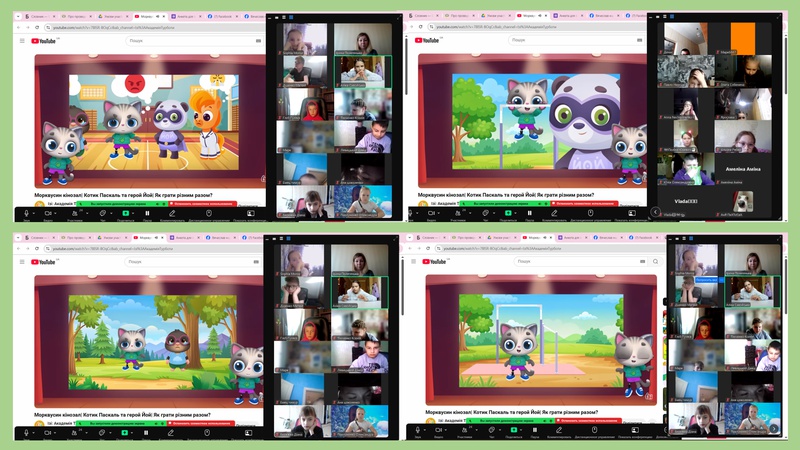This screenshot has width=800, height=450.
Task: Click round next-page arrow in bottom-right Zoom gallery
Action: (774, 429)
